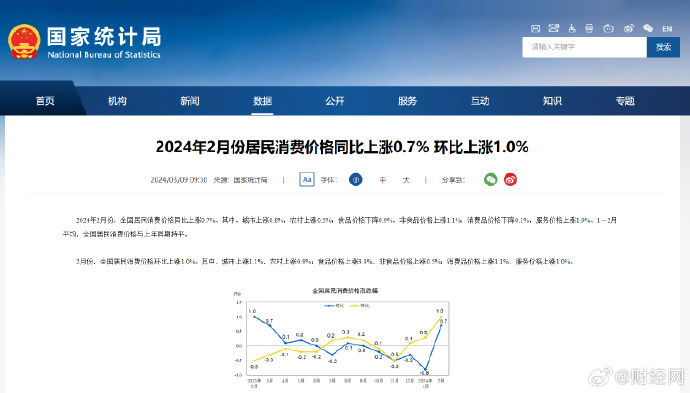Share article to Weibo red icon
Viewport: 690px width, 393px height.
510,180
